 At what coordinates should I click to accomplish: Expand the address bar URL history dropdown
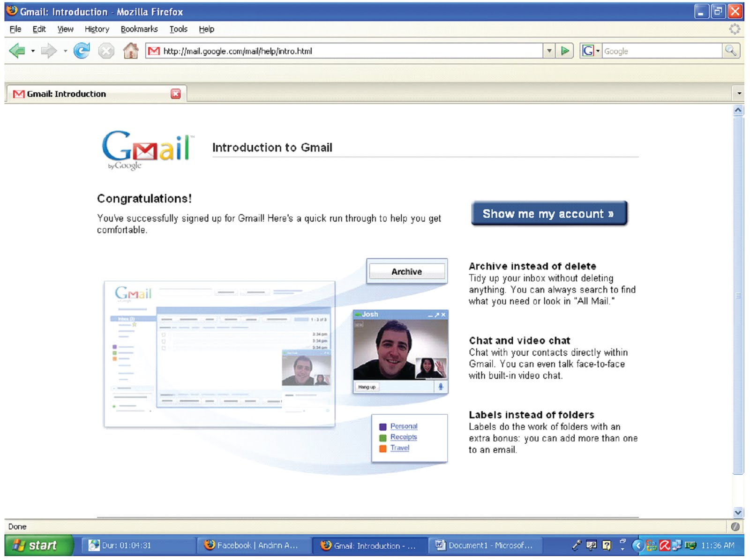click(549, 51)
